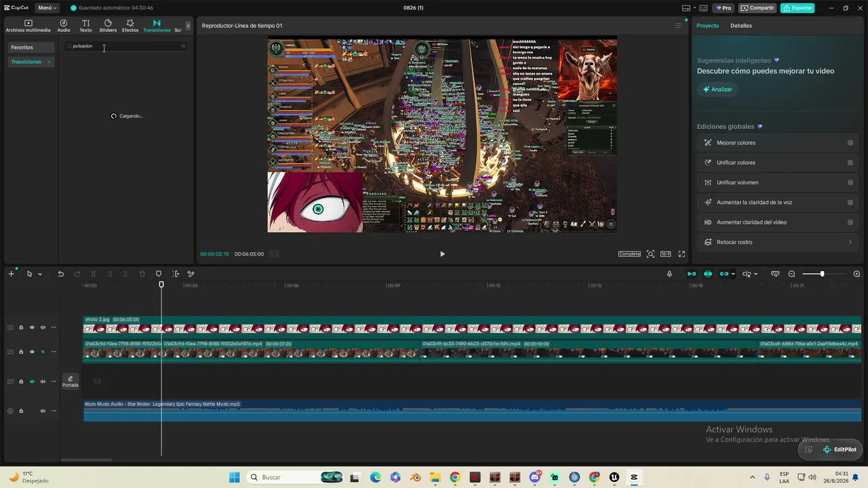Switch to the Detalles tab

point(741,26)
